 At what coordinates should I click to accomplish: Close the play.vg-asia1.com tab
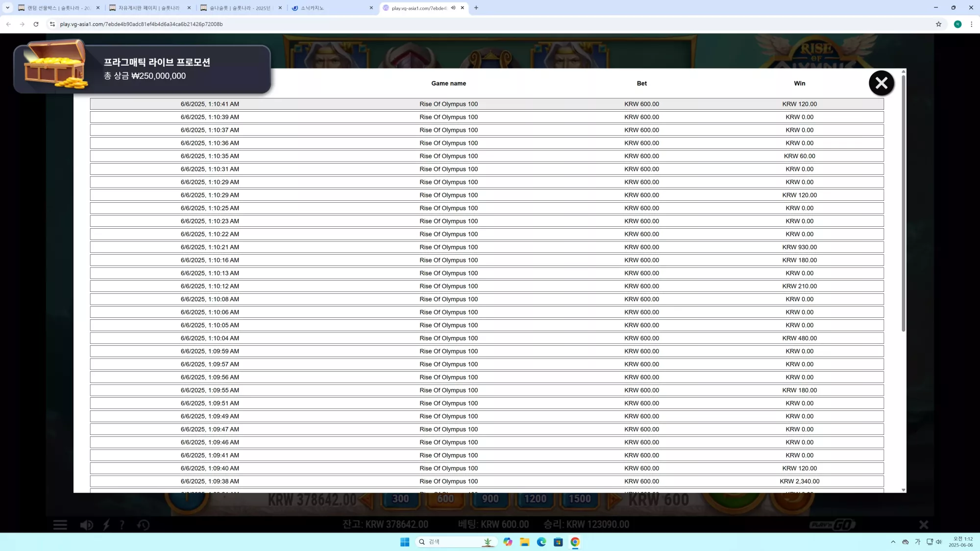[x=462, y=8]
